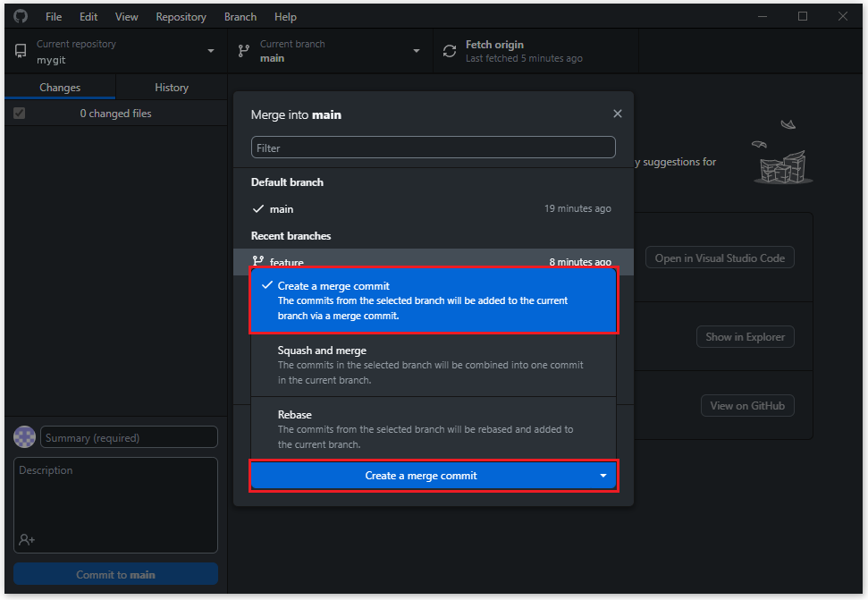Click the Create a merge commit button
The height and width of the screenshot is (600, 868).
pyautogui.click(x=421, y=476)
